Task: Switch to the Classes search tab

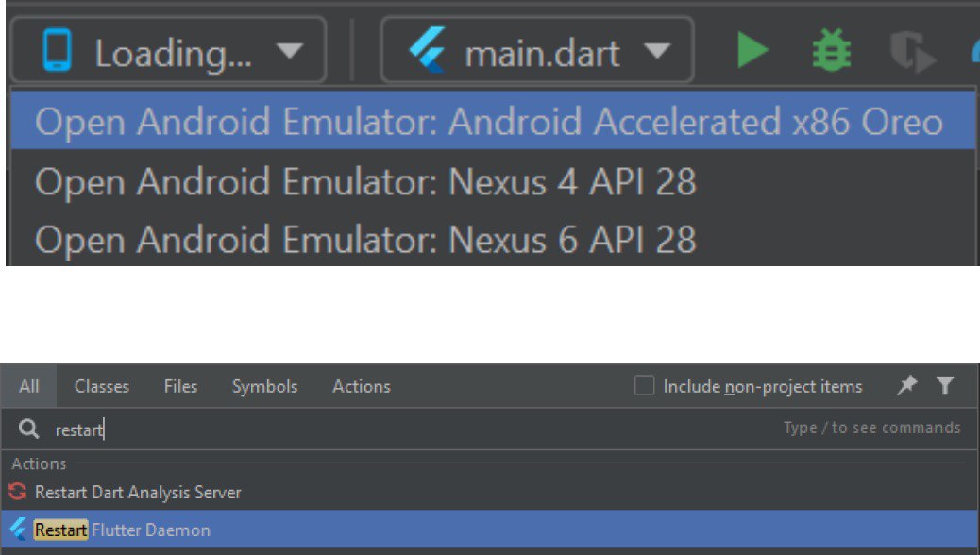Action: [102, 386]
